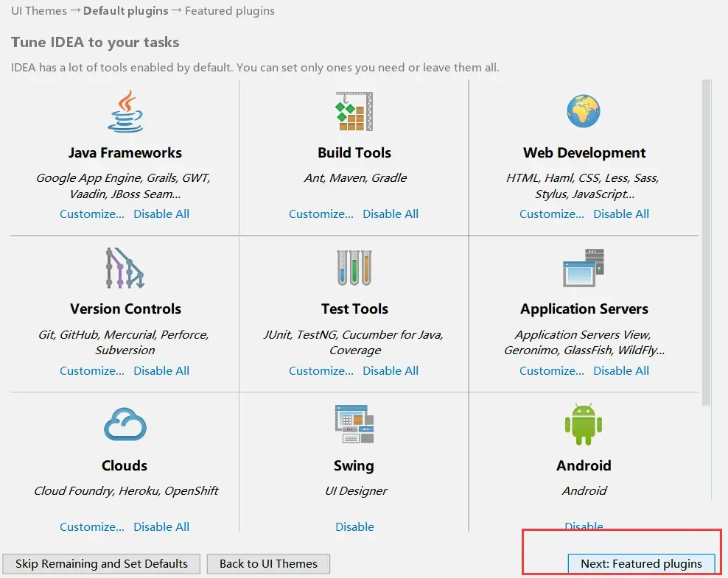Select the Build Tools heading
728x578 pixels.
point(354,152)
